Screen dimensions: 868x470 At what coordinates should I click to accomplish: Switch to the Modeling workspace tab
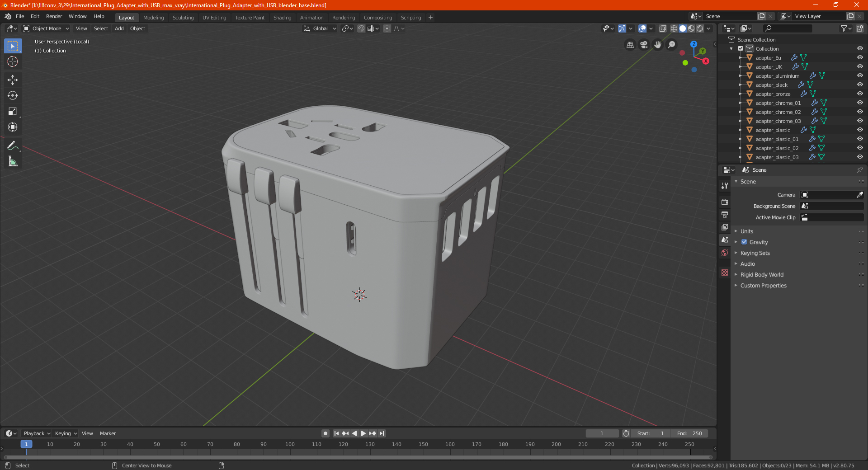click(153, 18)
